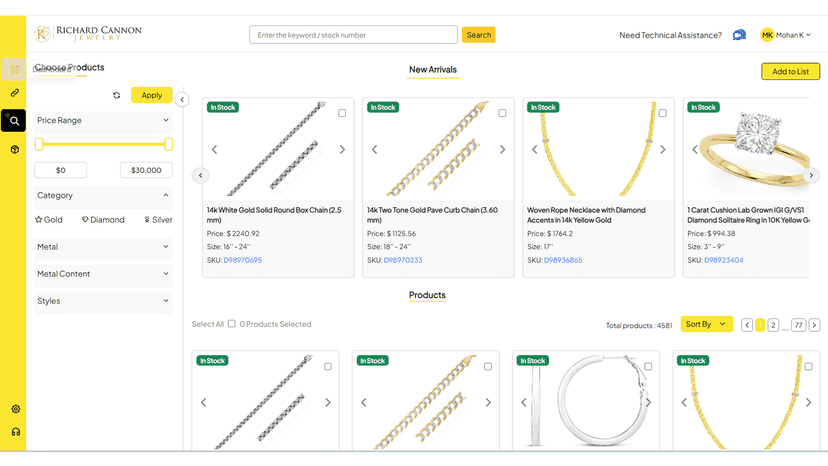Click Need Technical Assistance text
Viewport: 828px width, 466px height.
pos(670,35)
